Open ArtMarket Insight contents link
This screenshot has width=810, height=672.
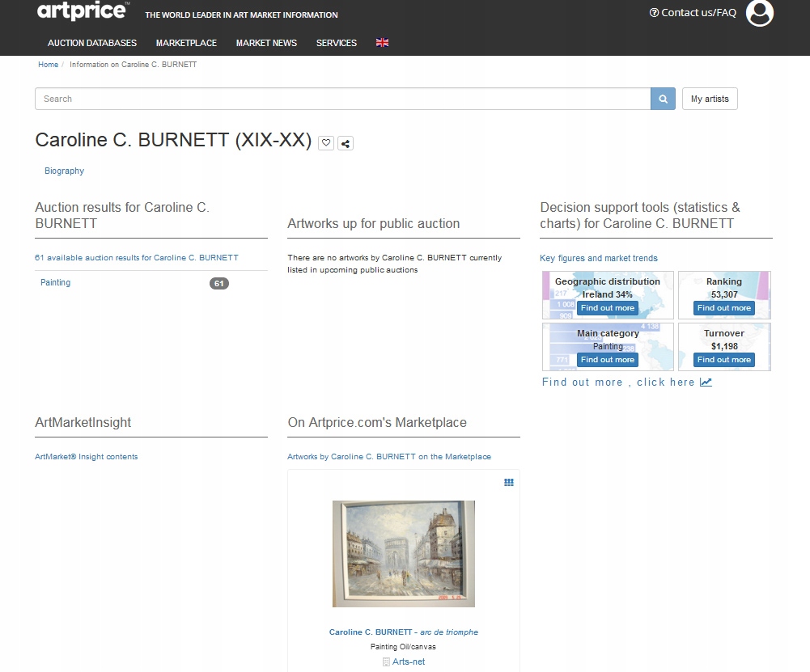click(x=87, y=457)
